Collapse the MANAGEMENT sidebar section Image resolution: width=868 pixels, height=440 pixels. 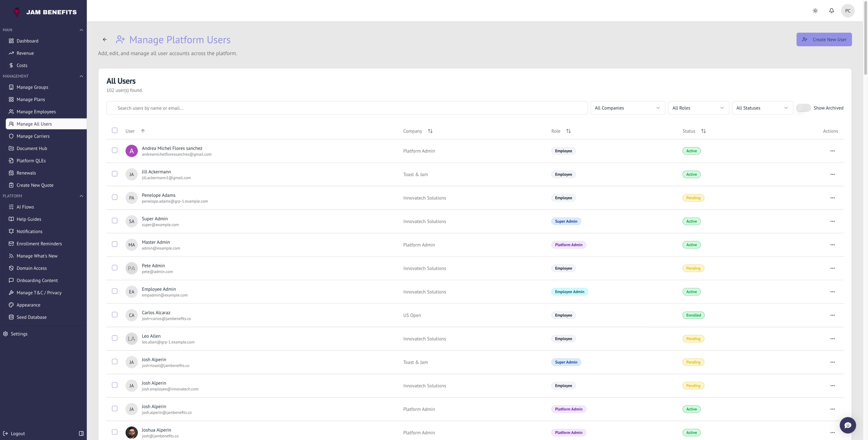point(81,76)
